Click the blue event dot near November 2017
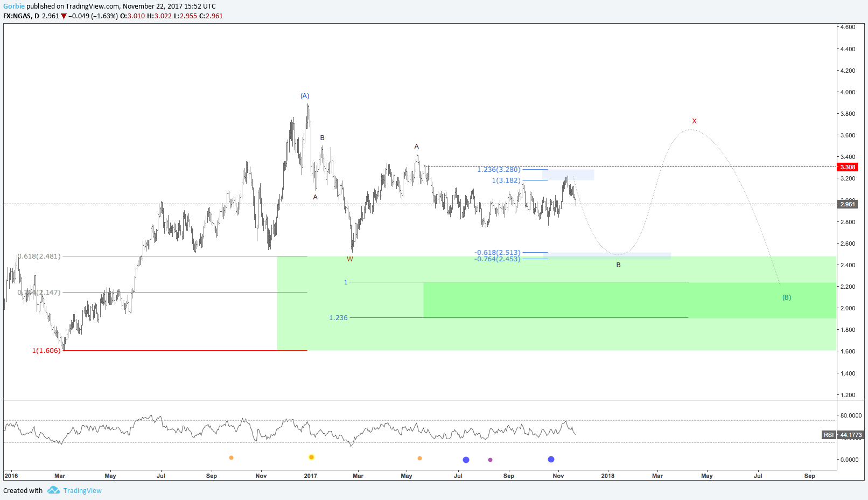 (551, 459)
